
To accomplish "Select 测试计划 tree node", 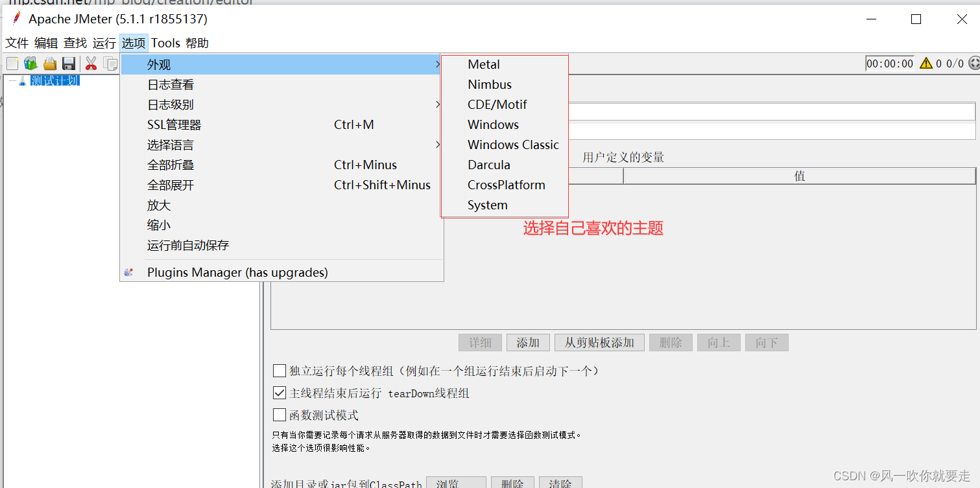I will (55, 81).
